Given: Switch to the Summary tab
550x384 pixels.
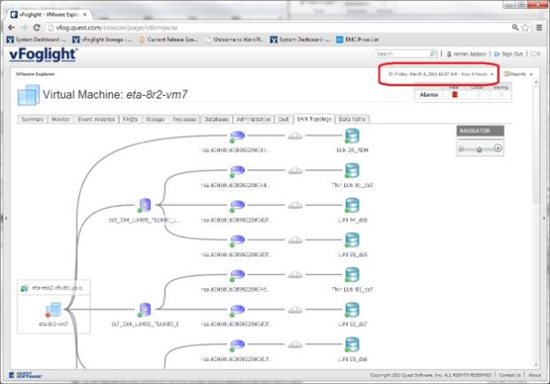Looking at the screenshot, I should point(33,119).
